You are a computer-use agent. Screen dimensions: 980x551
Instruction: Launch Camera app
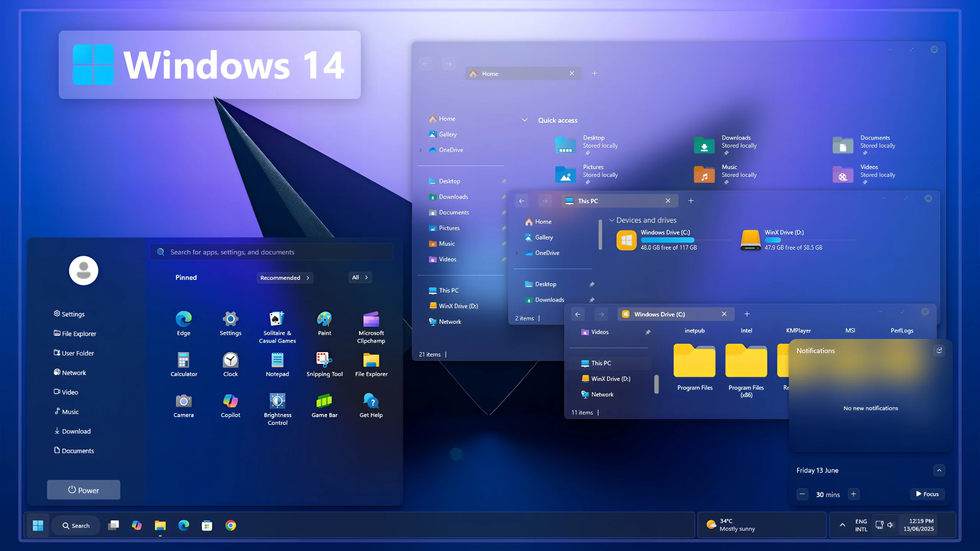pyautogui.click(x=183, y=406)
